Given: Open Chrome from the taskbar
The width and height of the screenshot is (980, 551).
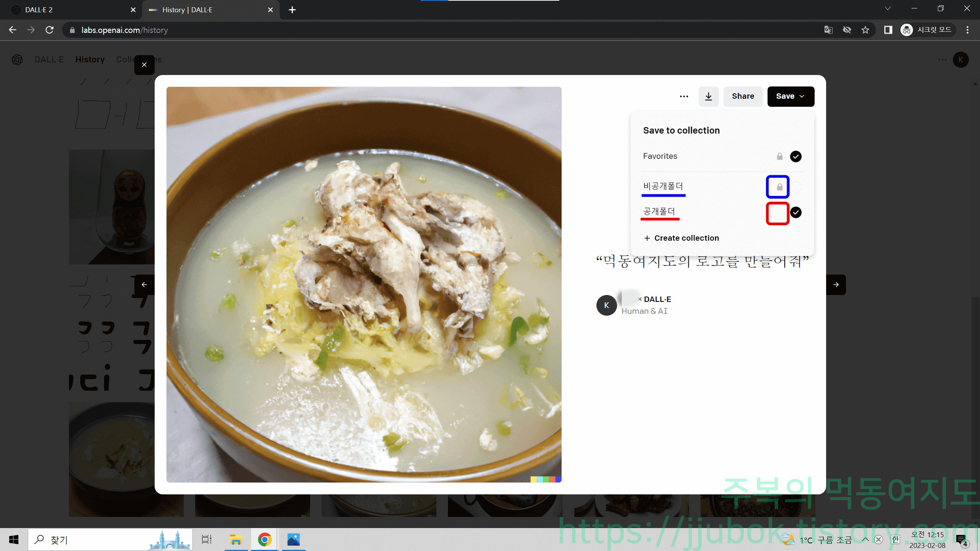Looking at the screenshot, I should pyautogui.click(x=265, y=540).
